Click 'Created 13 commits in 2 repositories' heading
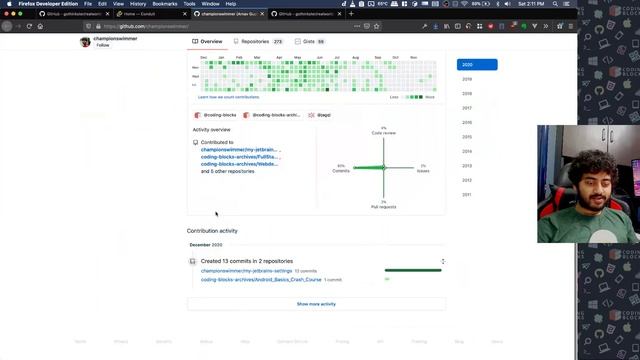 247,261
